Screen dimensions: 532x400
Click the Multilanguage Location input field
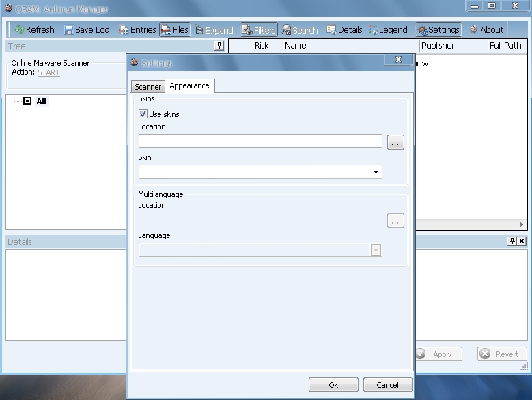point(260,219)
